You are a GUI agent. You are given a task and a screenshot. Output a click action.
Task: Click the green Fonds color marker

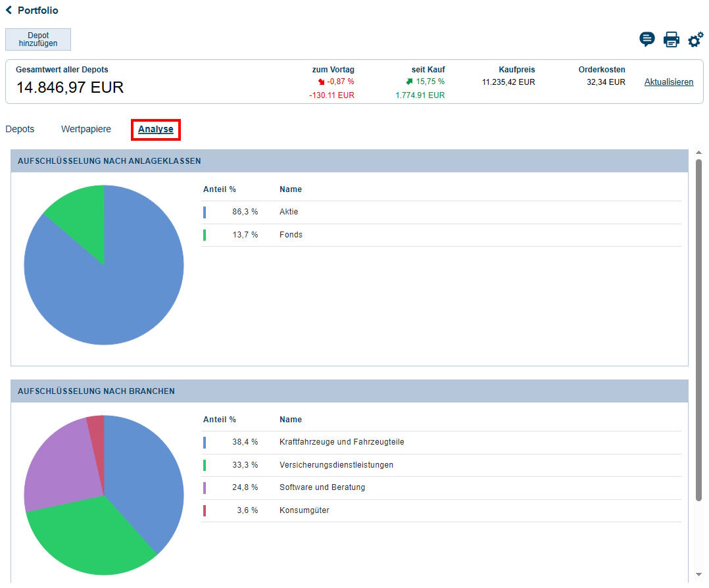205,235
